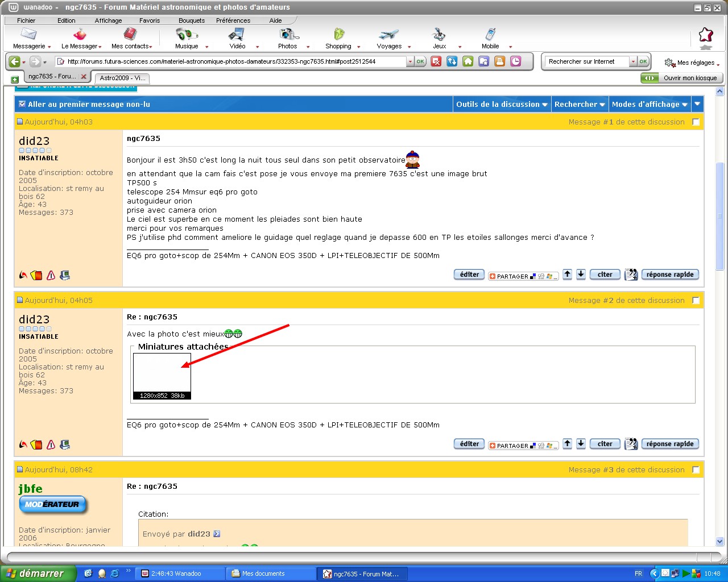Open the Préférences menu
This screenshot has height=582, width=728.
233,20
